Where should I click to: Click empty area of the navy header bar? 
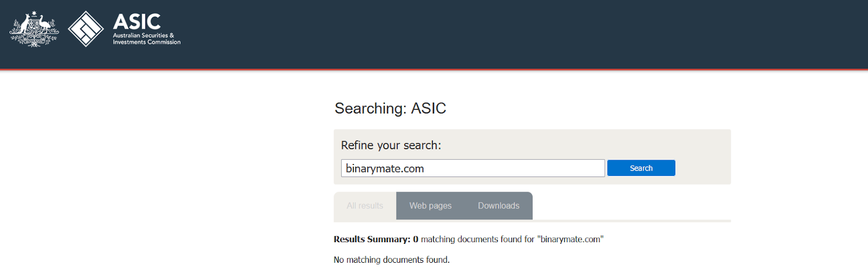[488, 34]
